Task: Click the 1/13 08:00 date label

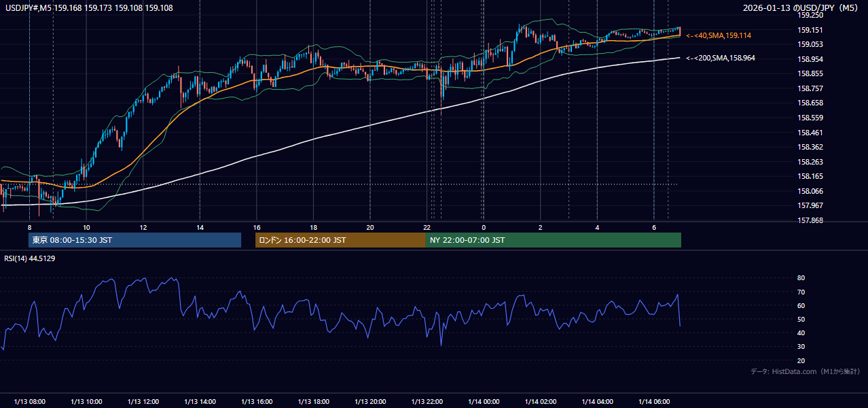Action: tap(29, 402)
